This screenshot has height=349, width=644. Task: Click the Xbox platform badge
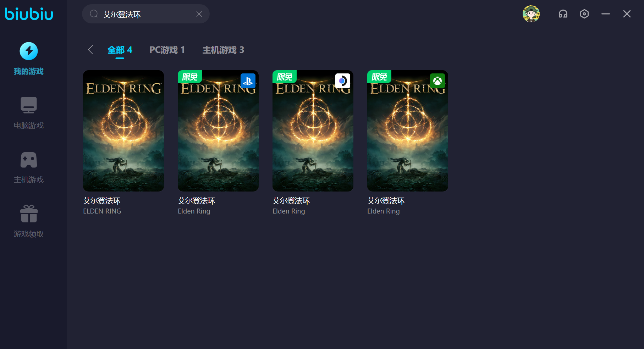tap(437, 81)
